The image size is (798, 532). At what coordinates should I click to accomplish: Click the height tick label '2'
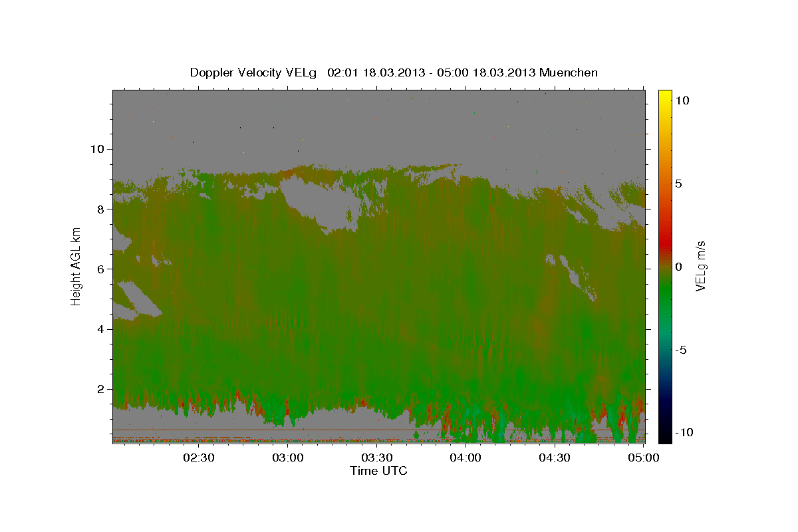point(102,389)
